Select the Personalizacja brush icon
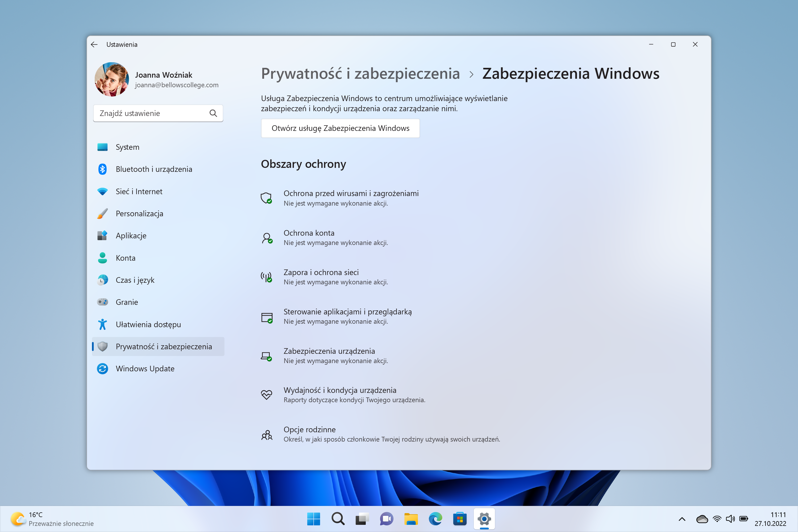Screen dimensions: 798x532 [x=102, y=213]
